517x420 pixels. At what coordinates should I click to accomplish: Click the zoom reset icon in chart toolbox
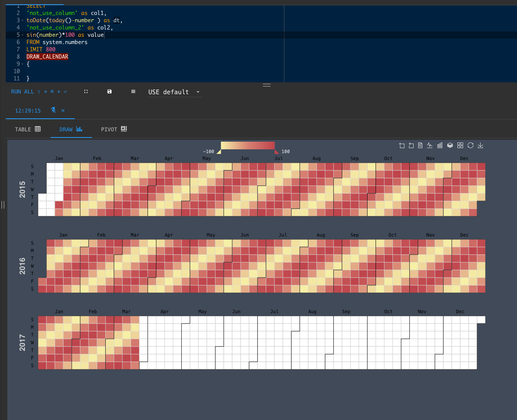coord(411,145)
